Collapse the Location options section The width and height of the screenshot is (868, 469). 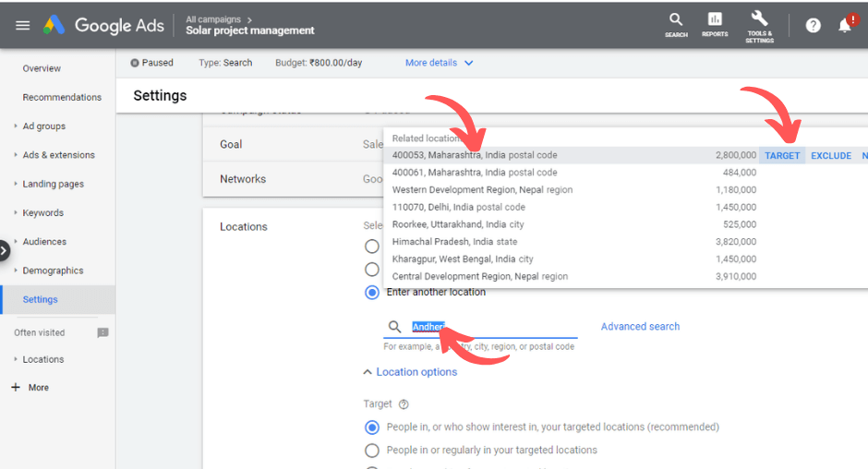[410, 372]
